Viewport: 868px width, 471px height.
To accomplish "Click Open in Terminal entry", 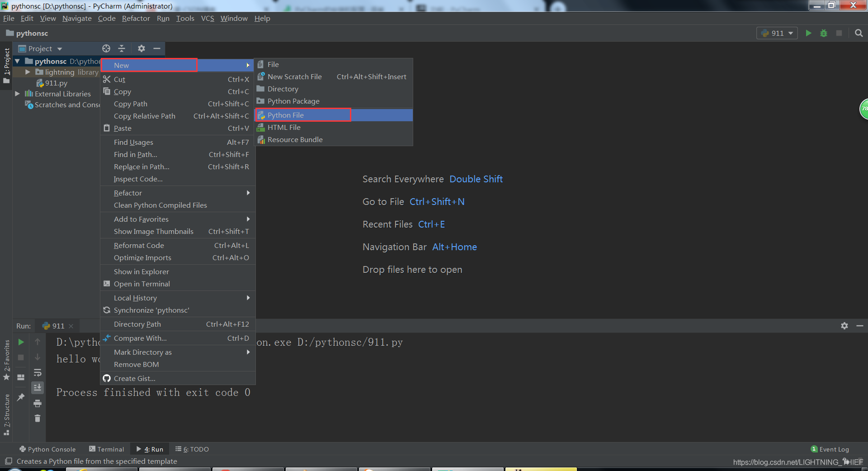I will [178, 284].
